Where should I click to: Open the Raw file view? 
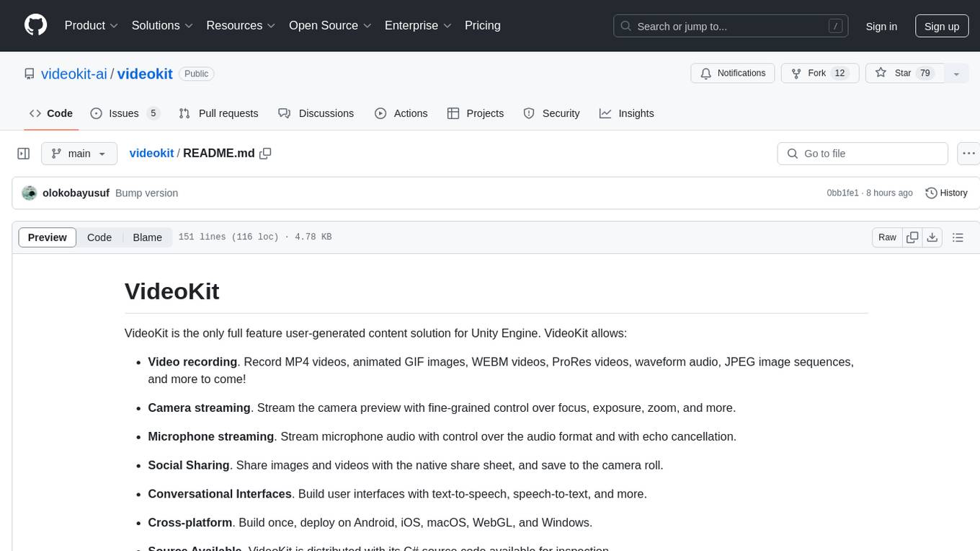tap(887, 237)
